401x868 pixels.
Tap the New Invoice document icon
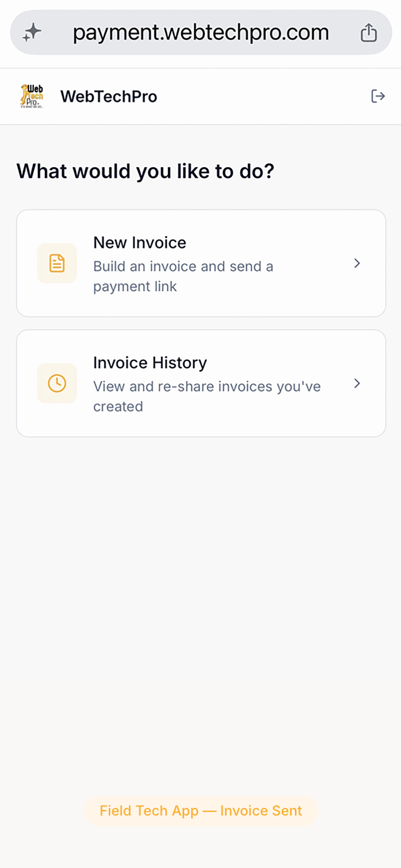pyautogui.click(x=57, y=263)
